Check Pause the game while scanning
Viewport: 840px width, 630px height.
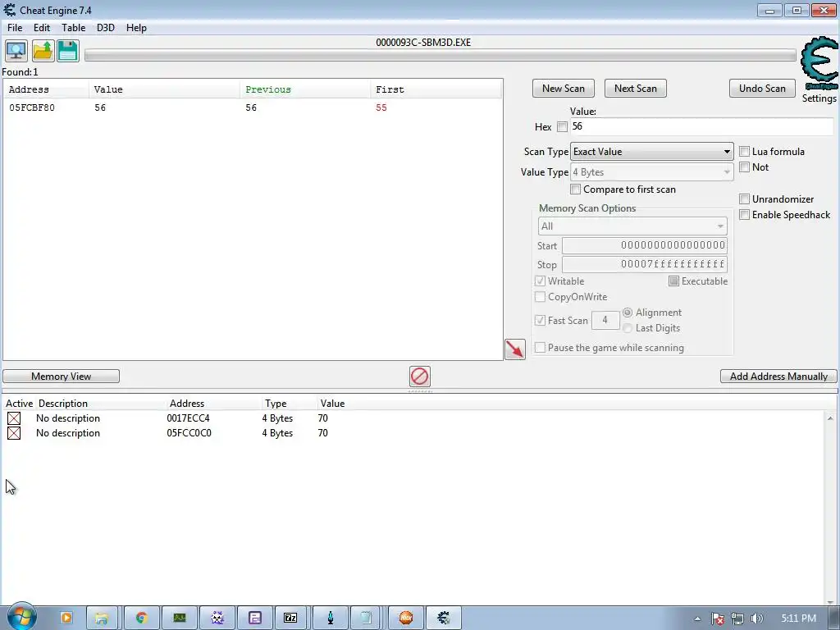click(540, 348)
